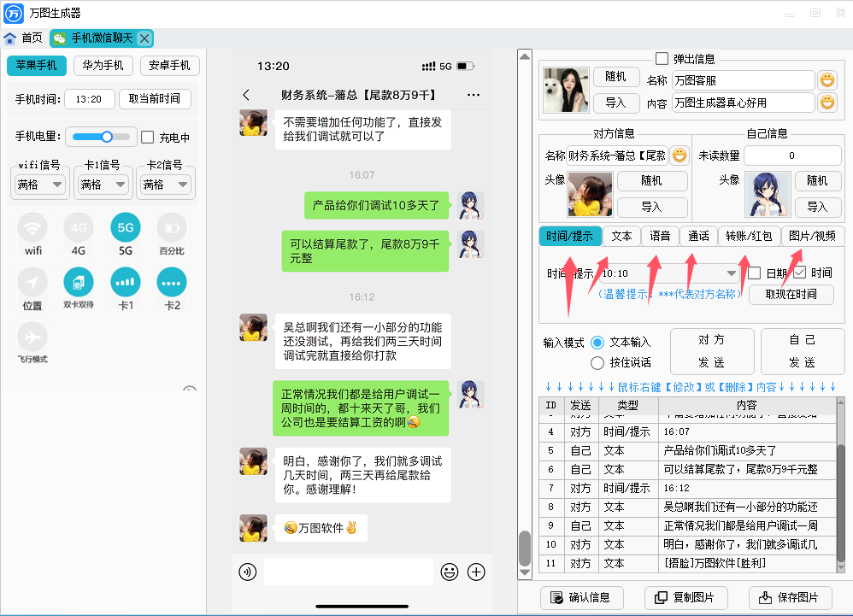Select the 苹果手机 phone type
Image resolution: width=853 pixels, height=616 pixels.
37,66
